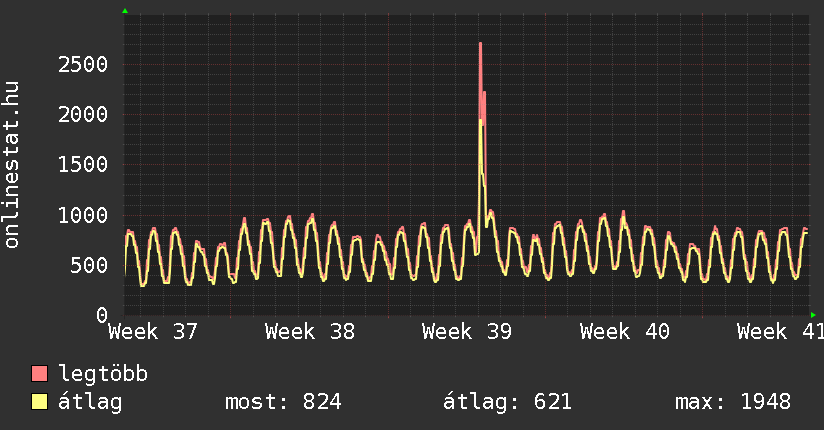Click the Week 40 axis label

pos(624,332)
